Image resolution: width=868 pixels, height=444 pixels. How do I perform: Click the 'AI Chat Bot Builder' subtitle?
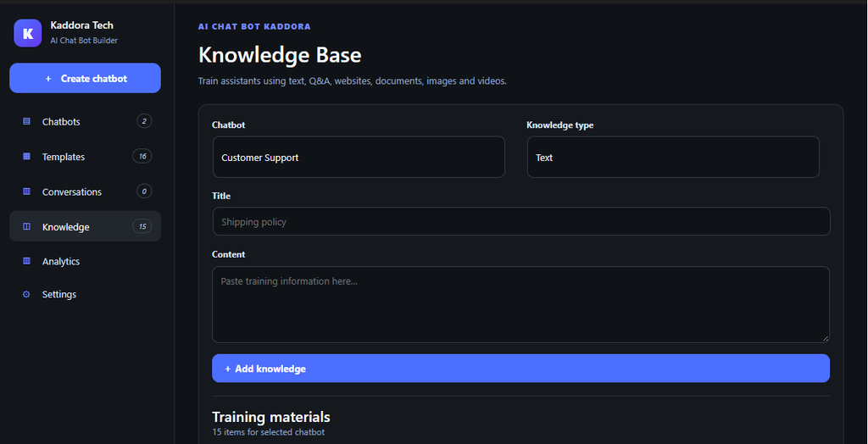pos(84,41)
